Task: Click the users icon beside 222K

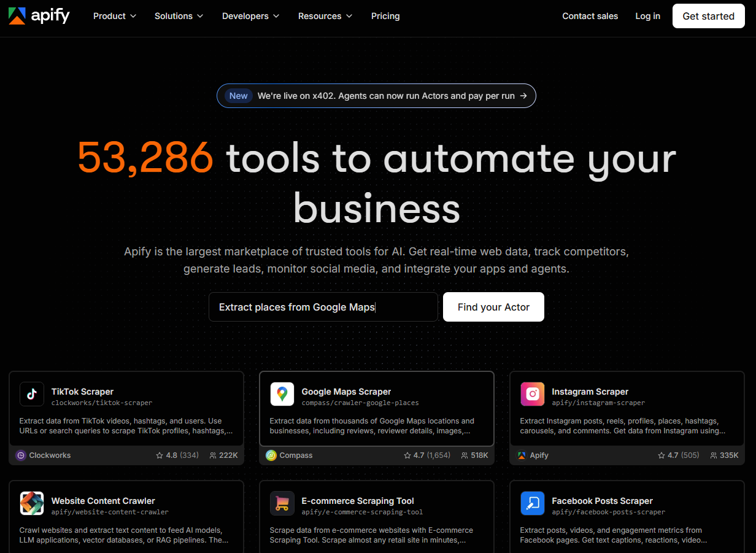Action: coord(213,455)
